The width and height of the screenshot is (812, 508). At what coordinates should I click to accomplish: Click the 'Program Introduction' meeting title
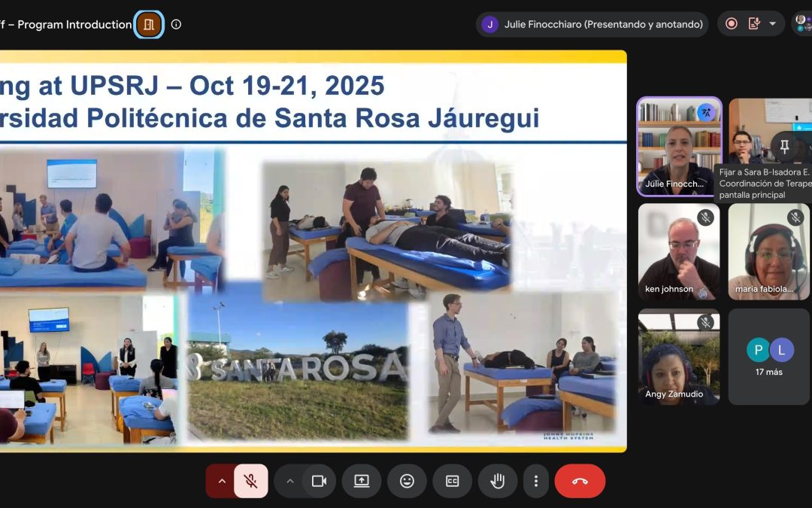(x=74, y=24)
